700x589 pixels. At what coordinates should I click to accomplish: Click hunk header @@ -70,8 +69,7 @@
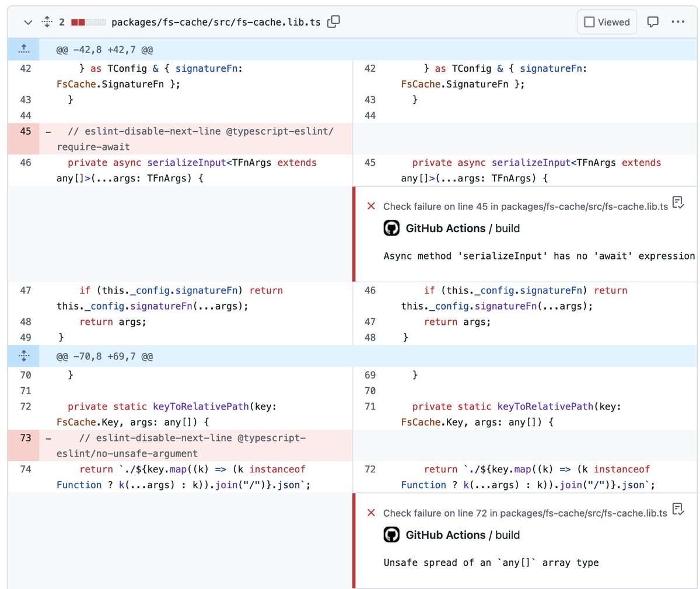click(x=105, y=356)
